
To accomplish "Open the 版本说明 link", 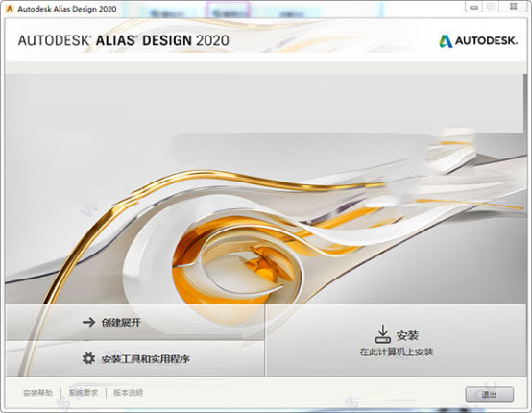I will [x=128, y=393].
